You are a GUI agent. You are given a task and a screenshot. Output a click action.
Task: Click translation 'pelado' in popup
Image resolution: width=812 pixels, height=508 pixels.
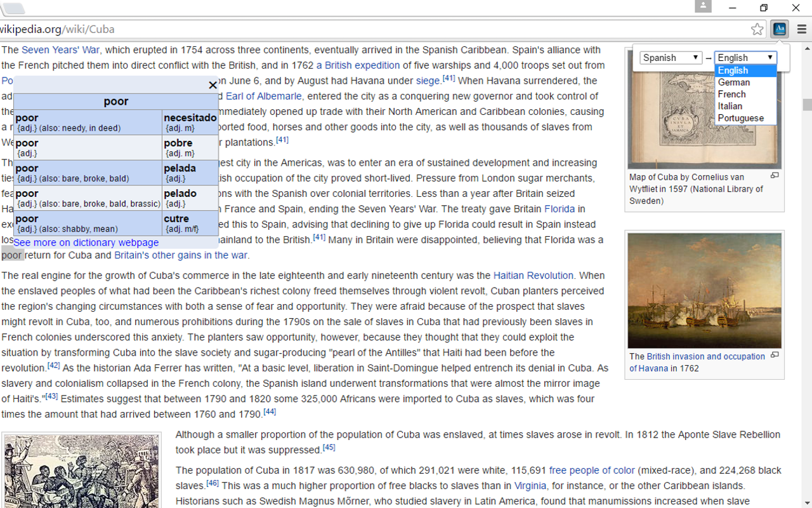click(180, 194)
